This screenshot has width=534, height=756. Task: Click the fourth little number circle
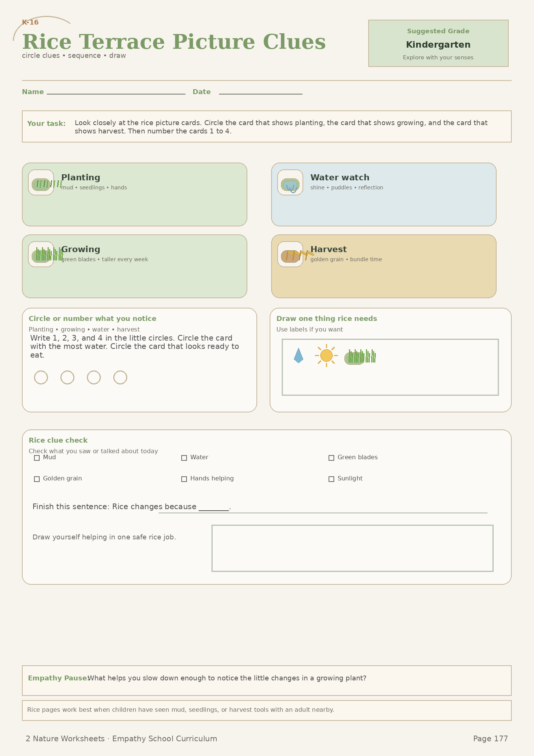[x=120, y=377]
